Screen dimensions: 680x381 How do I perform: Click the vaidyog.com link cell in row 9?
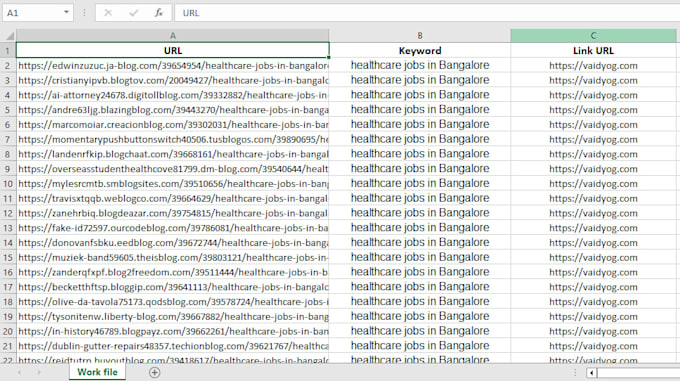click(x=593, y=169)
